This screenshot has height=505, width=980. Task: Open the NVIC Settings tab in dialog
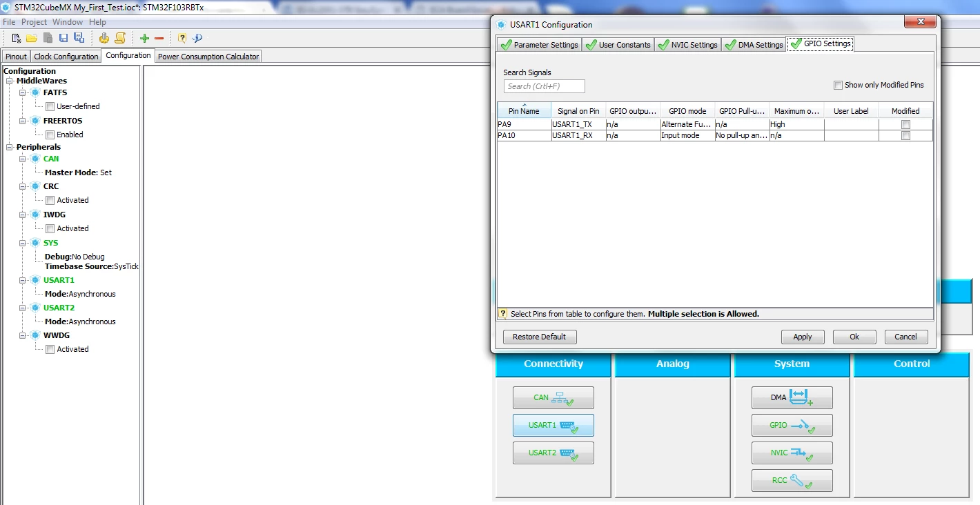tap(687, 45)
